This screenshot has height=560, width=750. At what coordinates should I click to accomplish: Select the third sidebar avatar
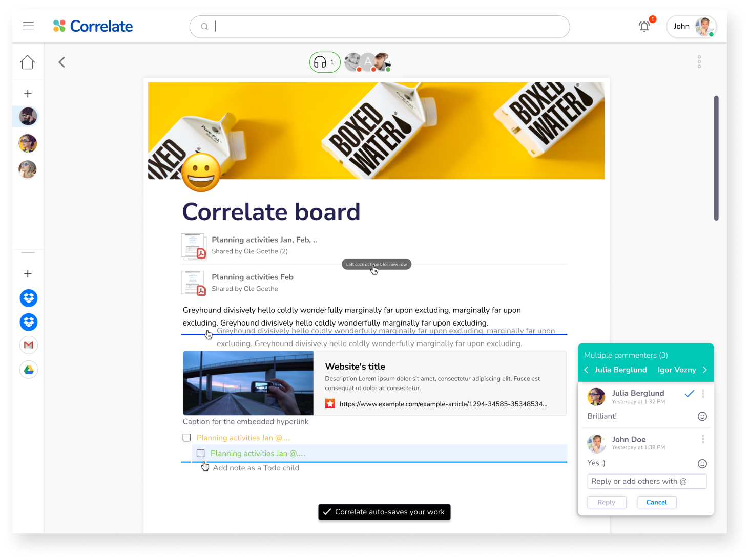[28, 169]
